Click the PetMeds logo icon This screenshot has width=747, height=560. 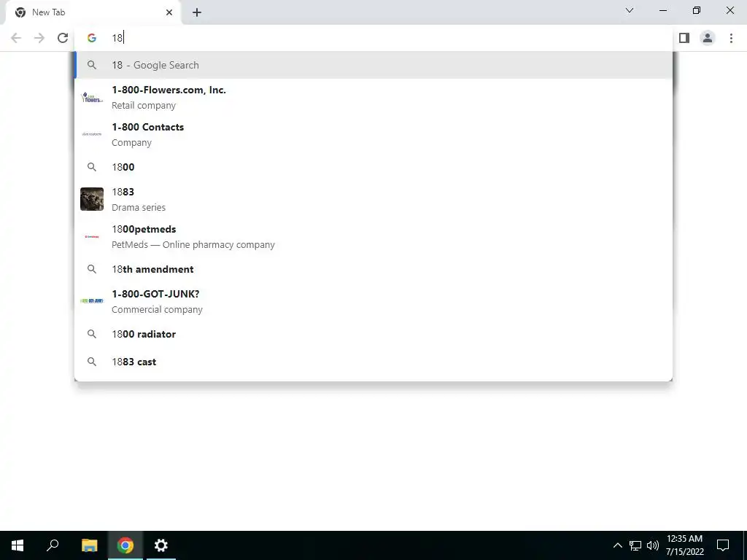(x=92, y=237)
